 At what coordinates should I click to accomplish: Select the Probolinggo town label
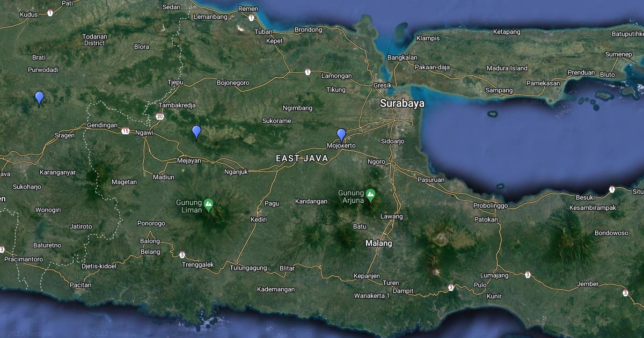[x=490, y=205]
